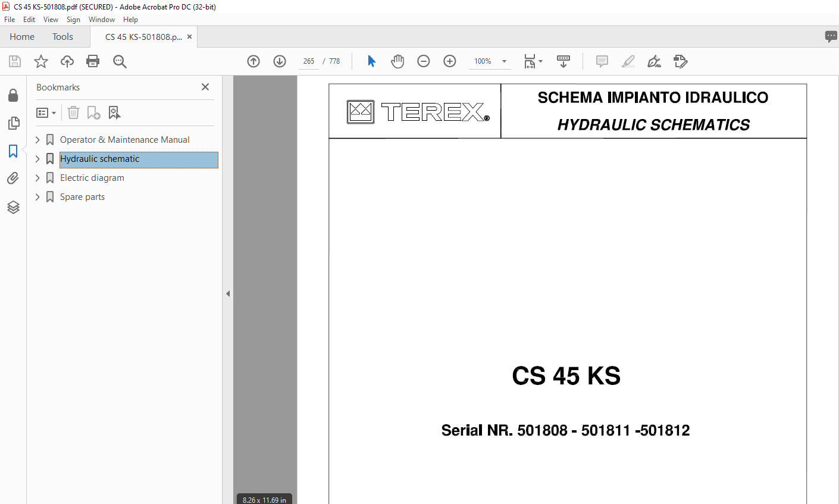Open the Edit menu
This screenshot has height=504, width=839.
pos(29,20)
